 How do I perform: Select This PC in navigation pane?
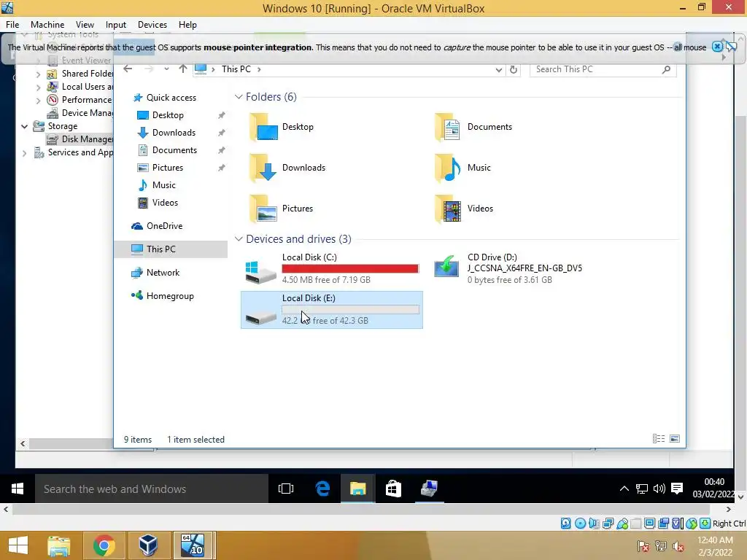[x=171, y=249]
